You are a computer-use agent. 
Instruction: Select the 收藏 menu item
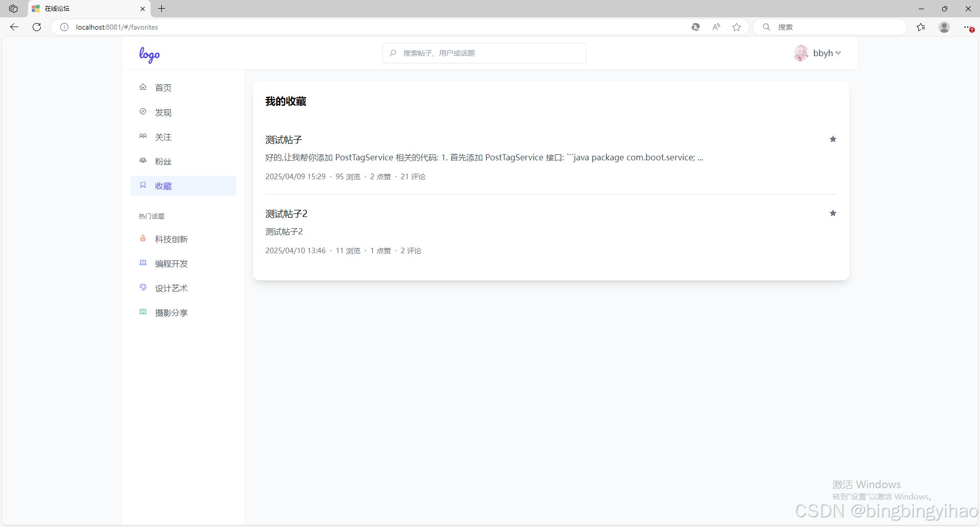point(183,186)
